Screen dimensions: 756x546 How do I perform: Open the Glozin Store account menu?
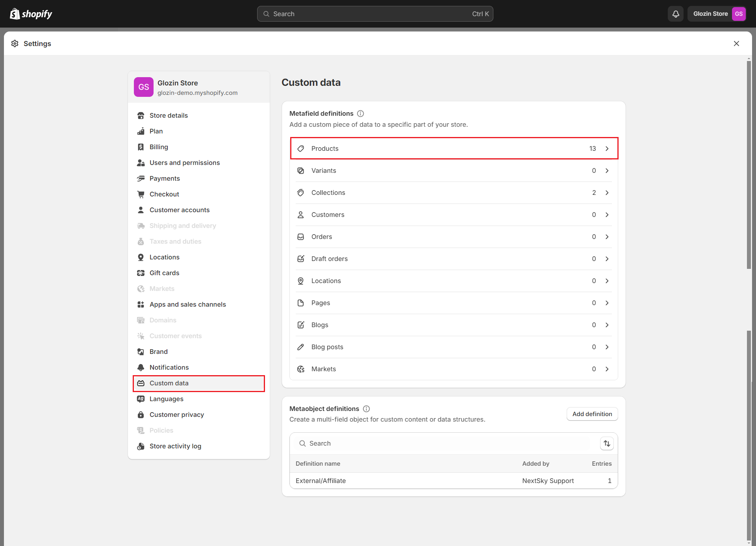click(x=717, y=14)
